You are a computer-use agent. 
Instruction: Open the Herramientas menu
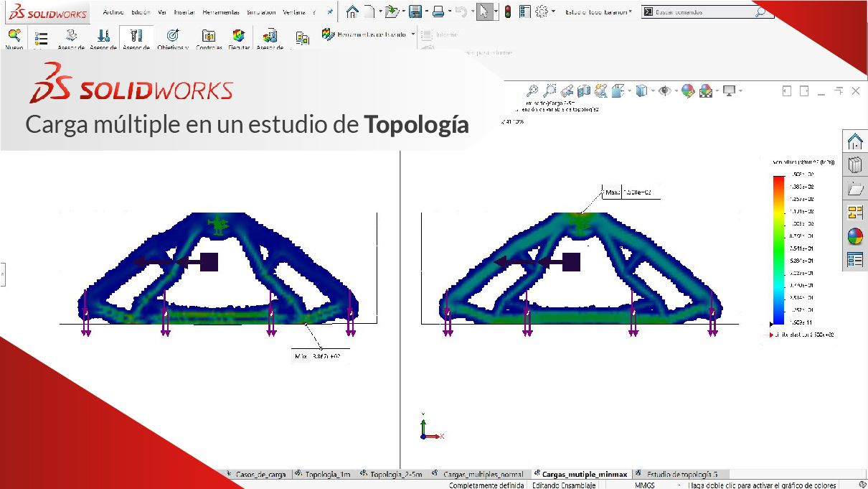pos(221,12)
